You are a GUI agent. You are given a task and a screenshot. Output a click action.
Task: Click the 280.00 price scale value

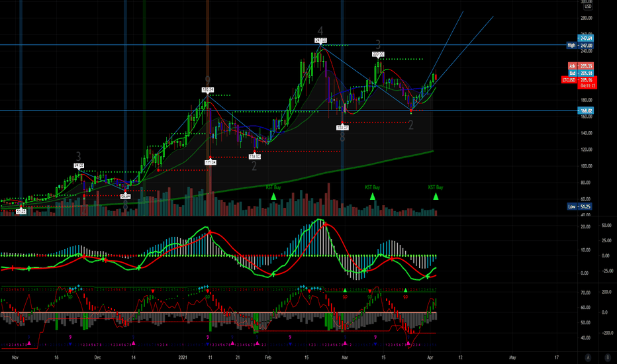587,18
